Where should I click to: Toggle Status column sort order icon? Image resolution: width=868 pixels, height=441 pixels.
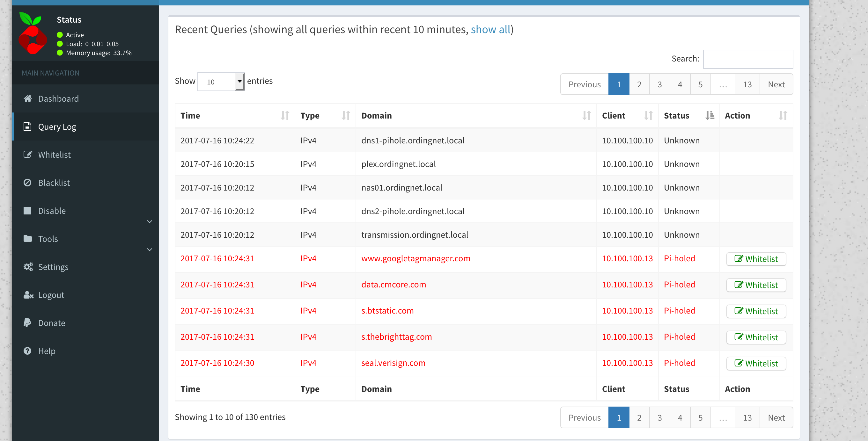709,115
